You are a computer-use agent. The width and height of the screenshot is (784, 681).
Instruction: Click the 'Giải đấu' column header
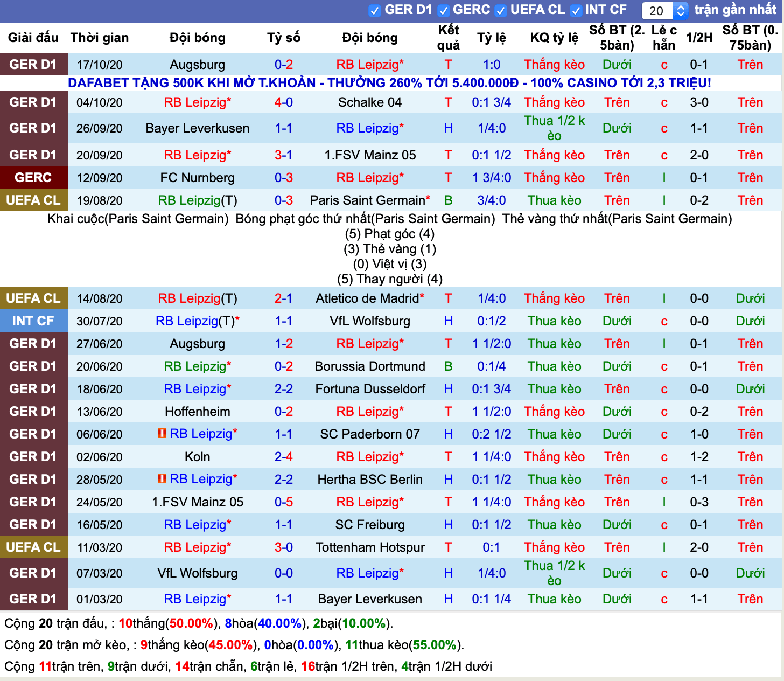click(x=33, y=38)
